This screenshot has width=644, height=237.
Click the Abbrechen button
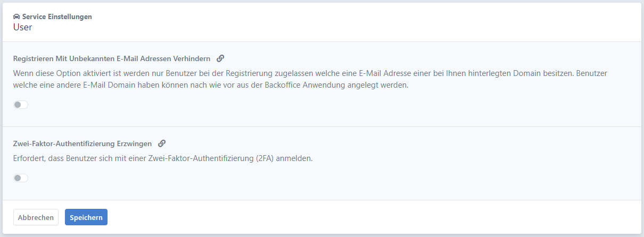pyautogui.click(x=36, y=217)
